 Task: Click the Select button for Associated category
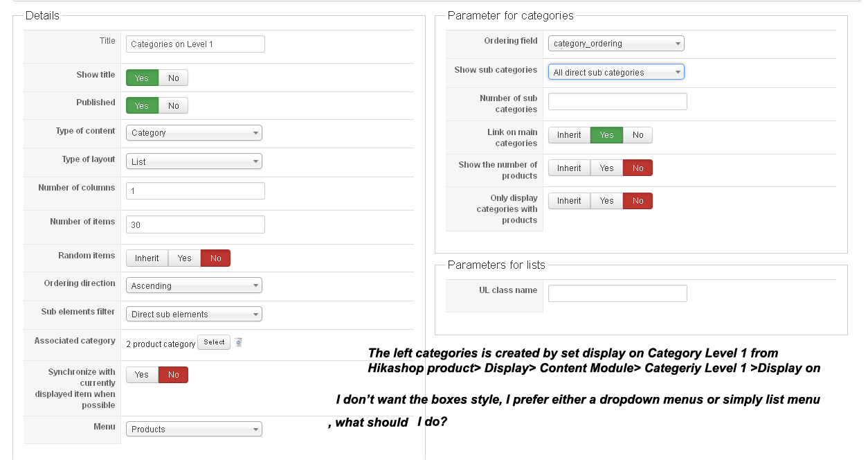coord(214,342)
